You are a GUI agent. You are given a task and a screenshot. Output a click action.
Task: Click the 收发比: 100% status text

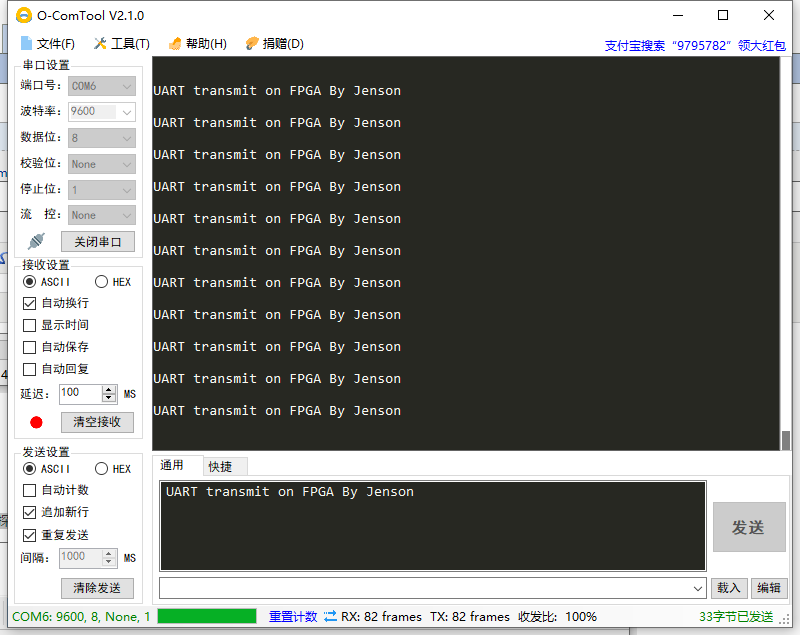pos(557,617)
